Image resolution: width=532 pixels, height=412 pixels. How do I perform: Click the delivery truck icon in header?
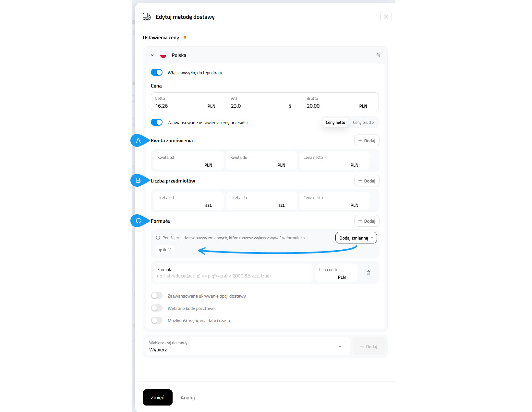point(147,17)
